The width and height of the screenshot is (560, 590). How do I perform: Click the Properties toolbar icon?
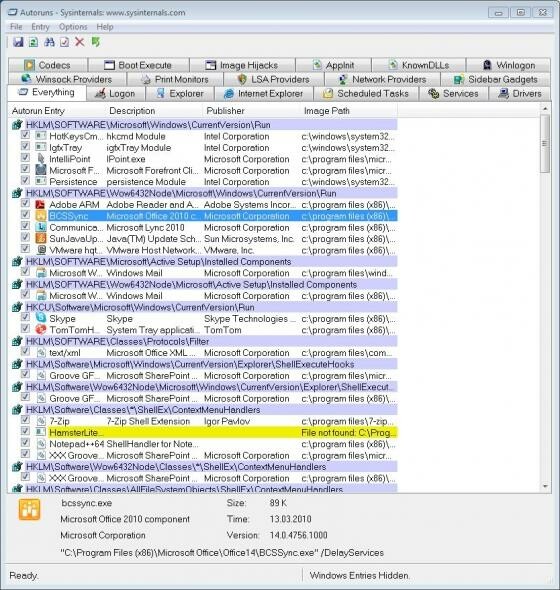[64, 42]
